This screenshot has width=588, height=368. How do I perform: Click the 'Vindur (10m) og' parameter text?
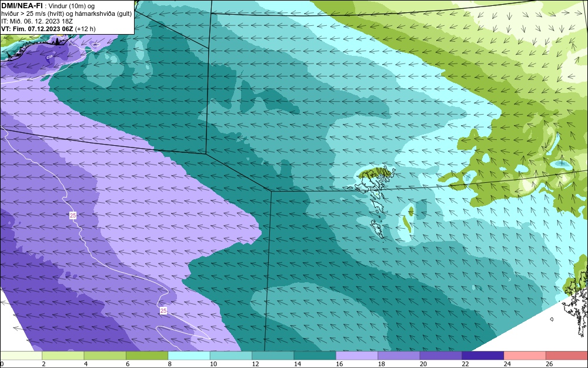[x=71, y=6]
